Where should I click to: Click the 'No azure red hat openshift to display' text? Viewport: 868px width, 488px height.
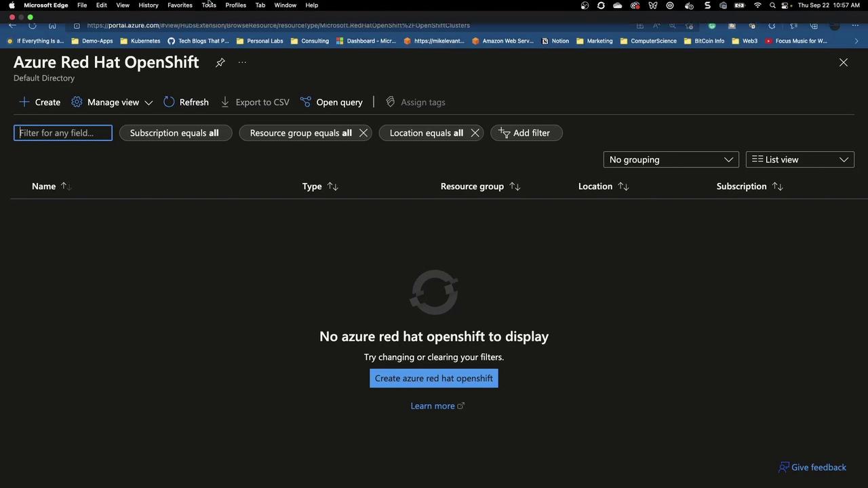pos(434,336)
